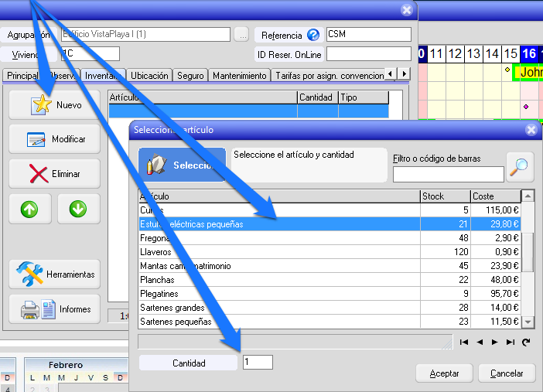Open the Ubicación tab
The height and width of the screenshot is (392, 543).
pyautogui.click(x=149, y=76)
